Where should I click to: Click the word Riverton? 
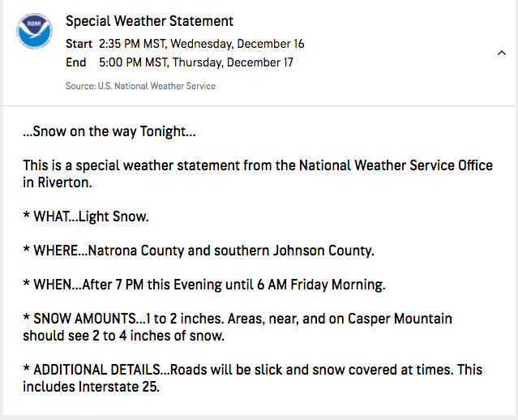coord(64,182)
